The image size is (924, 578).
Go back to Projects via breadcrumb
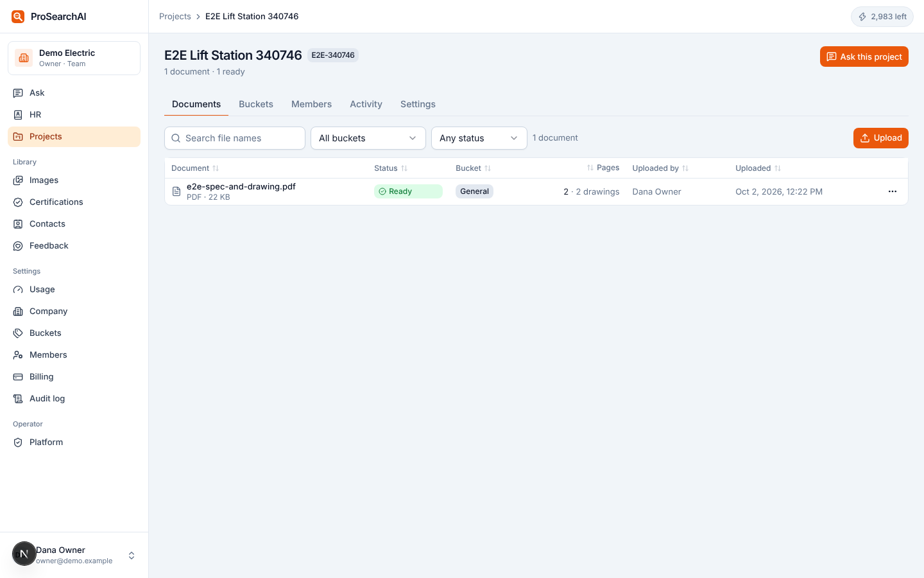pyautogui.click(x=175, y=17)
